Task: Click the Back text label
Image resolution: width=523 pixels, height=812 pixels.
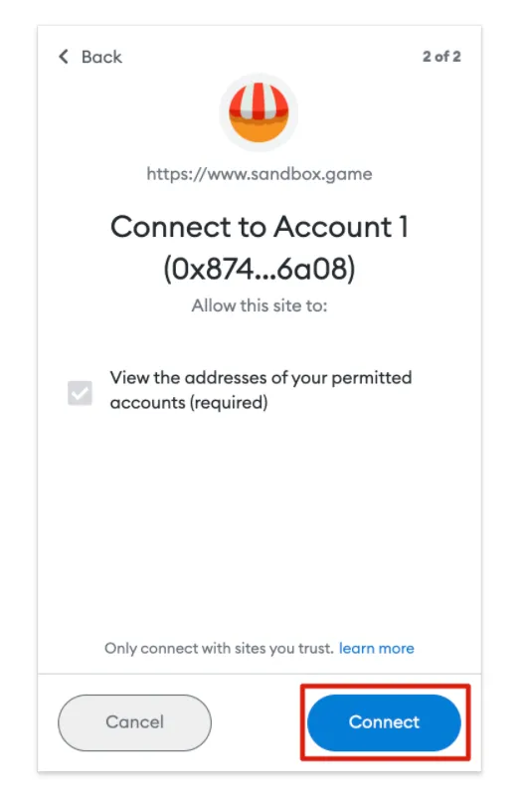Action: coord(101,57)
